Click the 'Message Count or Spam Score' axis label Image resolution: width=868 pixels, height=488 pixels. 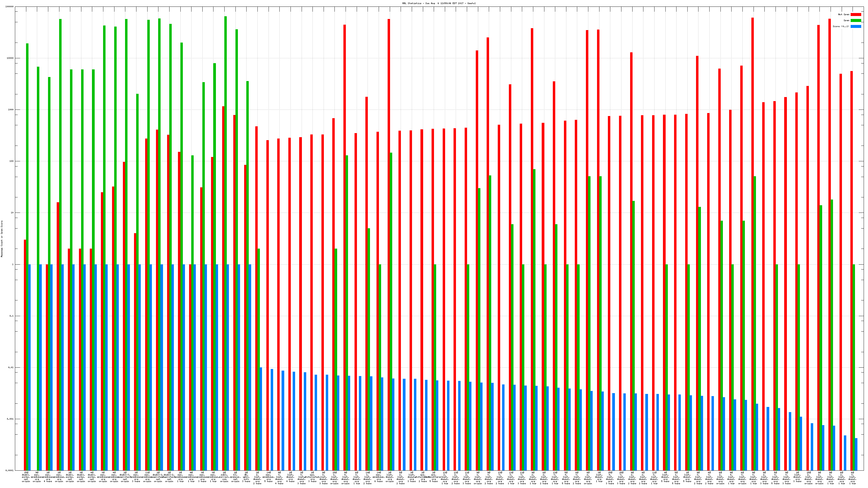click(x=2, y=239)
